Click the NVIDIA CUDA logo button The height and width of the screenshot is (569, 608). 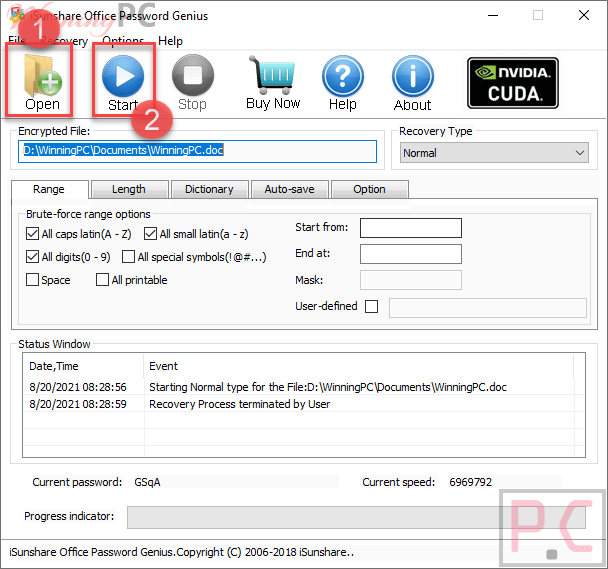[513, 83]
